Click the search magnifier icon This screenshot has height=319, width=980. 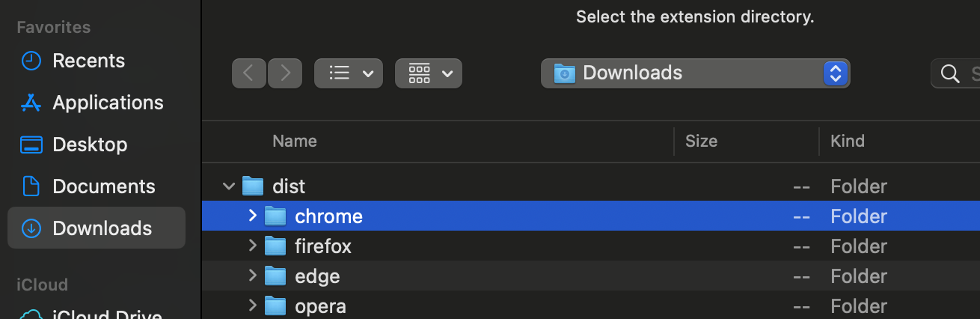[x=950, y=73]
